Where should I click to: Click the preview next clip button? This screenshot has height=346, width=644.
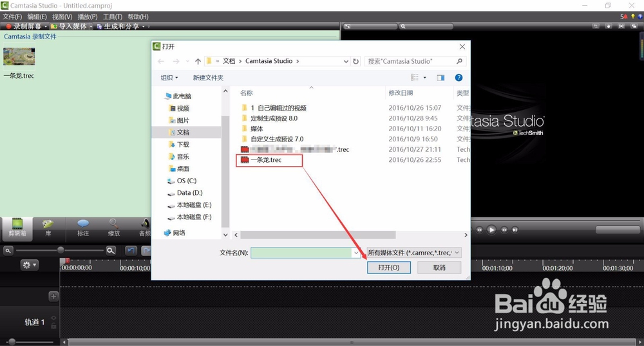coord(515,230)
